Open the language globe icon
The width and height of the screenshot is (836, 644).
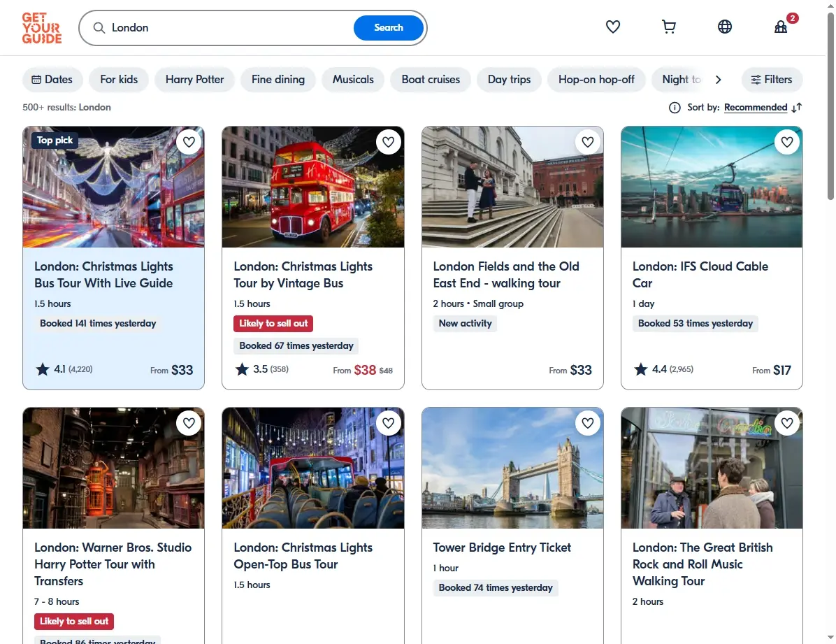coord(725,27)
